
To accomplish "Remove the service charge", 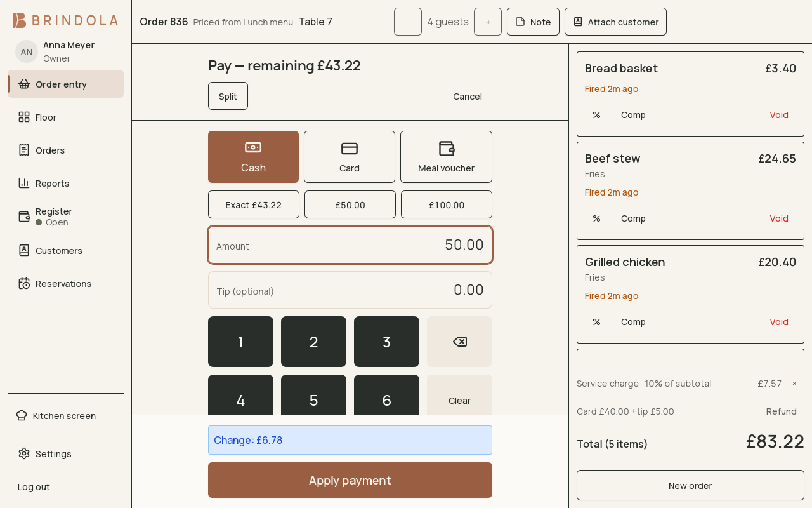I will coord(794,384).
